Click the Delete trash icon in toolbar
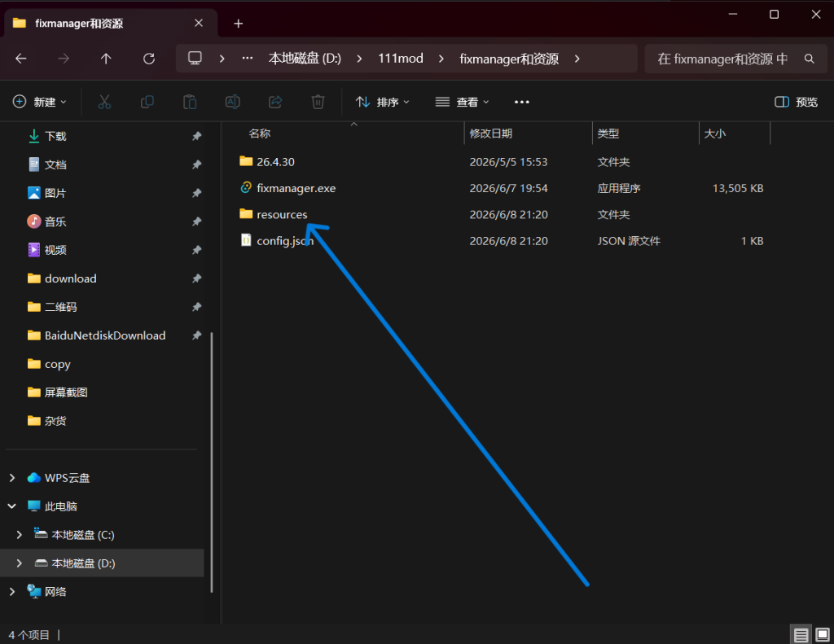 [318, 102]
